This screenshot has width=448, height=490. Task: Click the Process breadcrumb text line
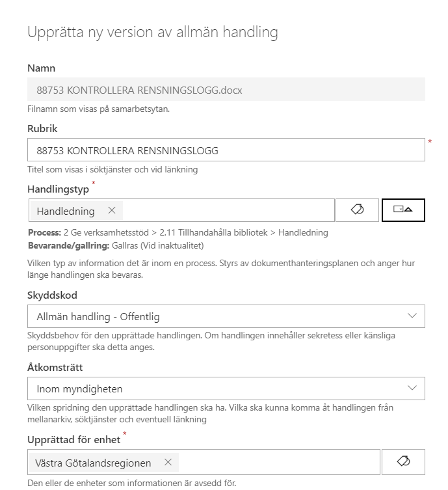click(x=178, y=232)
